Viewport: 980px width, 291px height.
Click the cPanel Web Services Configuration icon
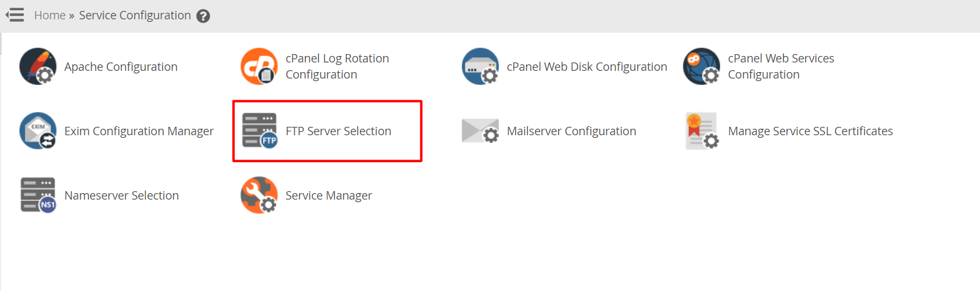point(702,66)
